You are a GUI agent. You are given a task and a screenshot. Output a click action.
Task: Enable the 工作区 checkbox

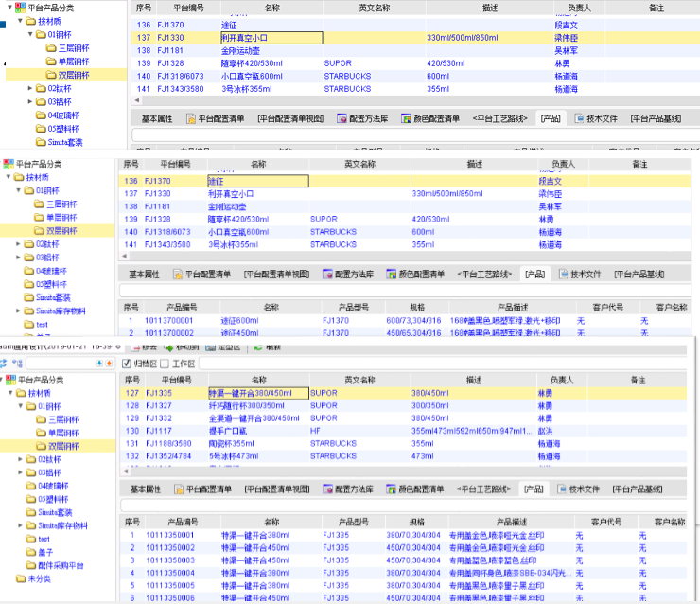click(x=165, y=364)
